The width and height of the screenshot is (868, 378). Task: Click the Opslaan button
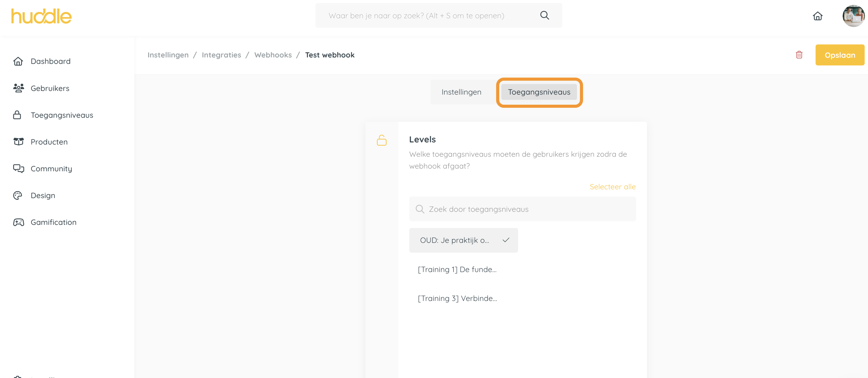tap(839, 55)
